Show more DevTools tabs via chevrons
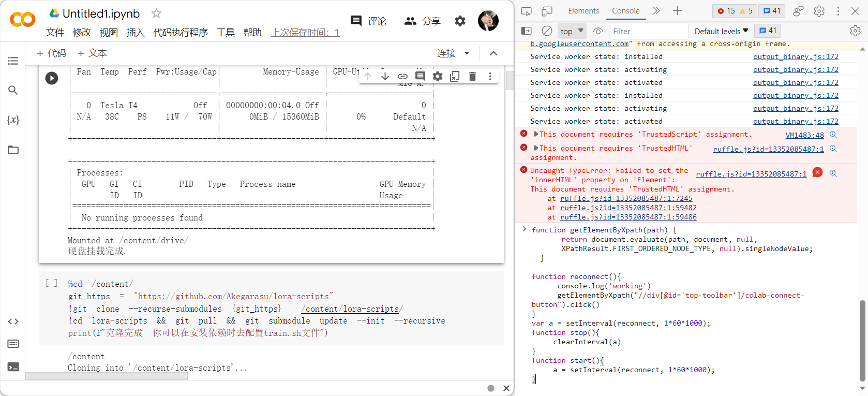Screen dimensions: 868x396 coord(656,11)
